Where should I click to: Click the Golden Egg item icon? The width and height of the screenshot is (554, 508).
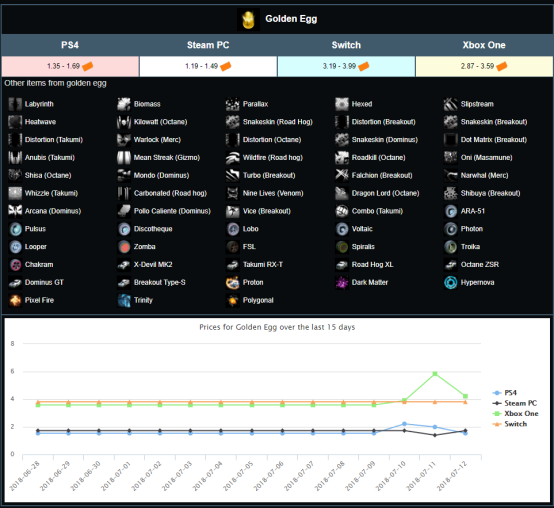248,19
